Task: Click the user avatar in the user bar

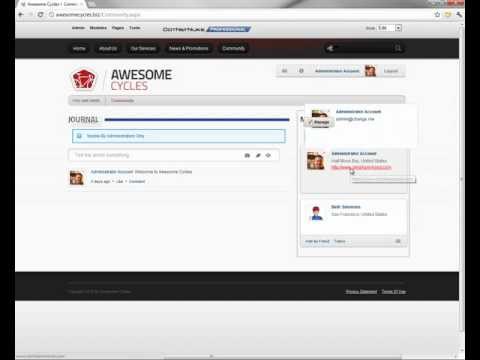Action: (370, 71)
